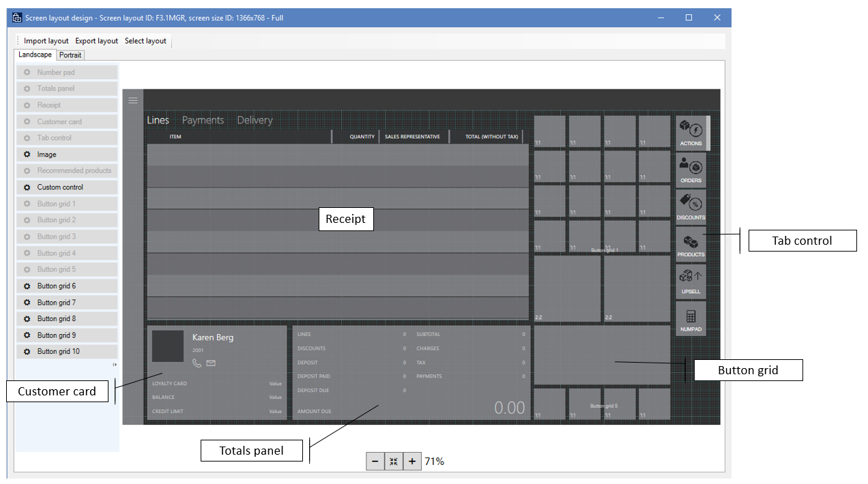Image resolution: width=868 pixels, height=484 pixels.
Task: Open the hamburger menu in the preview
Action: (x=132, y=100)
